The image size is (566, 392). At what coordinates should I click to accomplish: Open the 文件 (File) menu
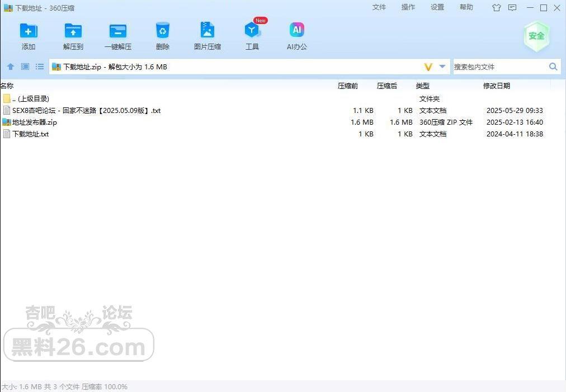[x=379, y=7]
